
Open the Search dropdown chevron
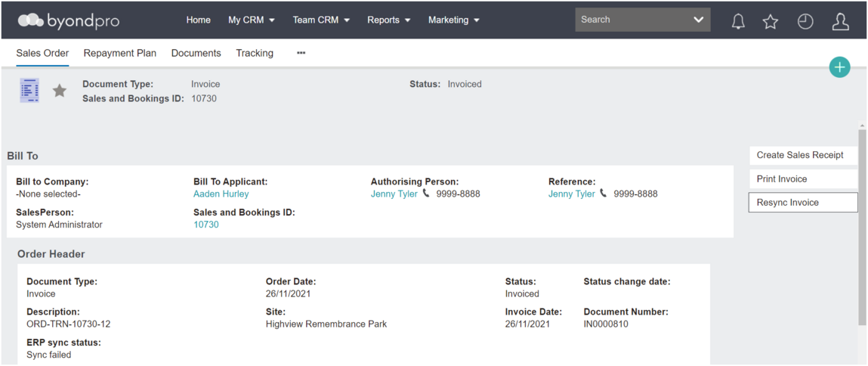pos(699,20)
